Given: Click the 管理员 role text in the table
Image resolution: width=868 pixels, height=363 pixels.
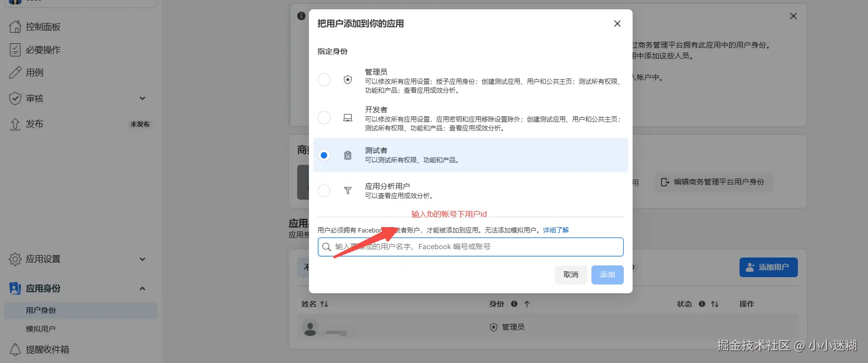Looking at the screenshot, I should tap(513, 327).
